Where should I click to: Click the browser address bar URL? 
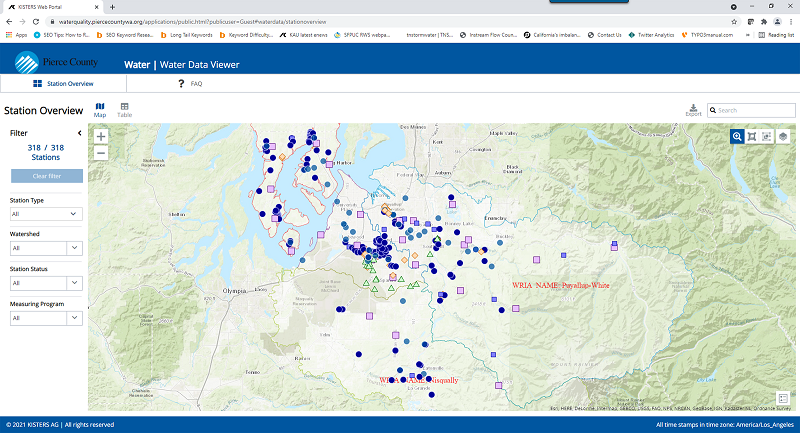click(192, 22)
